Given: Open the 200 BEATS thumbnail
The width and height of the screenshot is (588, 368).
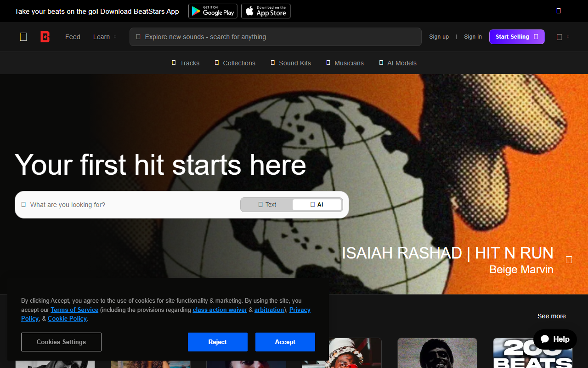Looking at the screenshot, I should 533,353.
